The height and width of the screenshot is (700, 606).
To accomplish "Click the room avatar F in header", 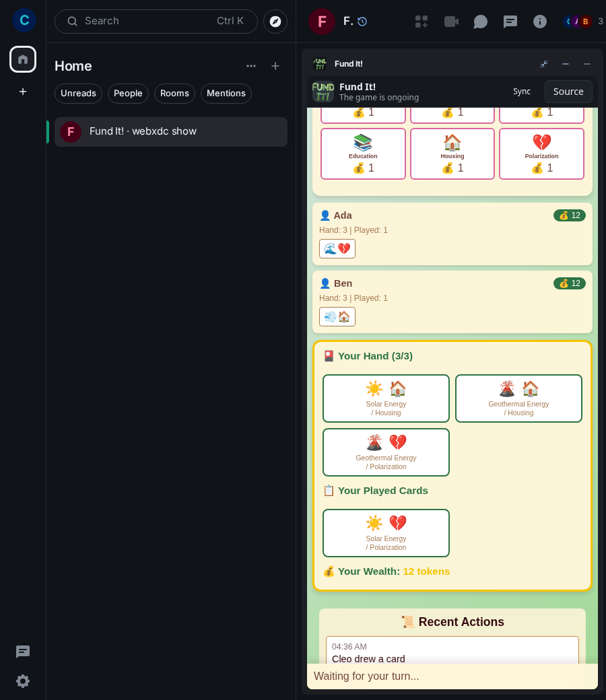I will (x=322, y=22).
